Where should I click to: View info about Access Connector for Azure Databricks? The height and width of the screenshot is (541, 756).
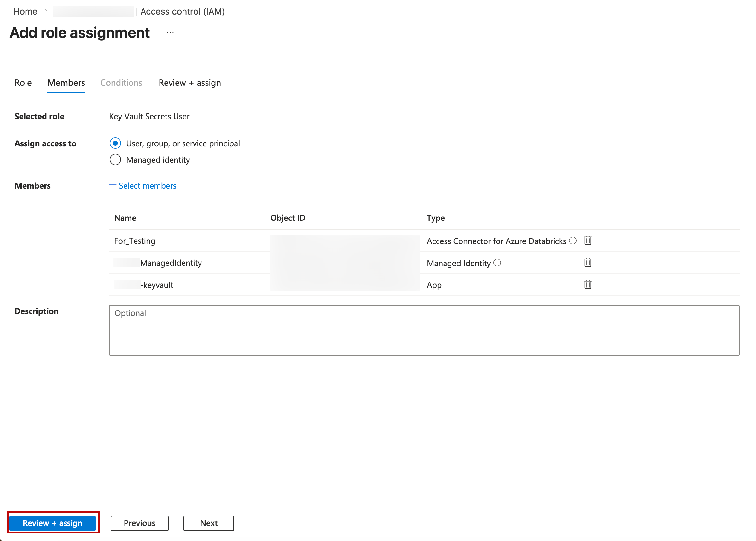[x=573, y=241]
